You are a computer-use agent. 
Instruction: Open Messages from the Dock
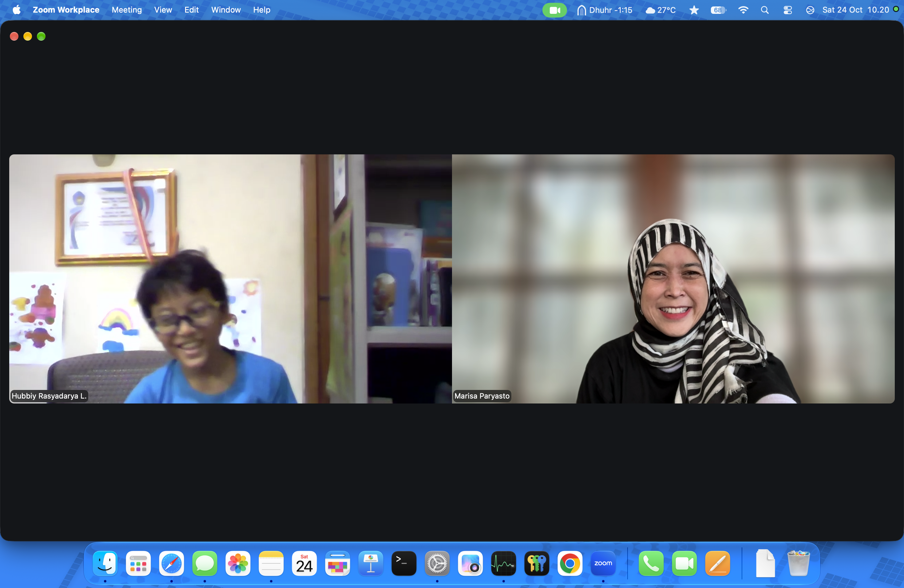click(205, 563)
